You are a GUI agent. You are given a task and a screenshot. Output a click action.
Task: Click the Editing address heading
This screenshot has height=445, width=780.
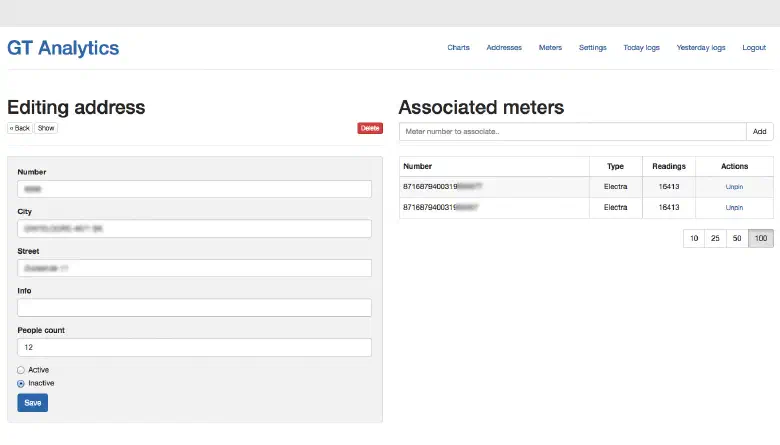pyautogui.click(x=76, y=107)
